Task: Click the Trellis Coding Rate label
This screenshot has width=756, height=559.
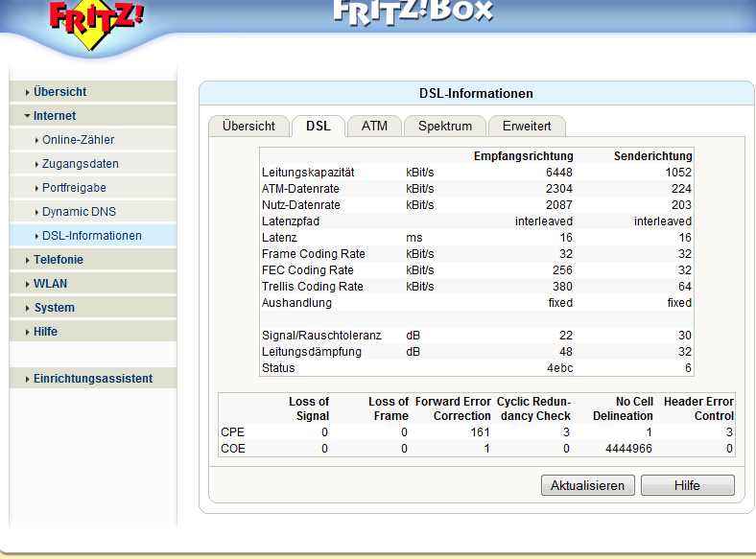Action: click(x=313, y=287)
